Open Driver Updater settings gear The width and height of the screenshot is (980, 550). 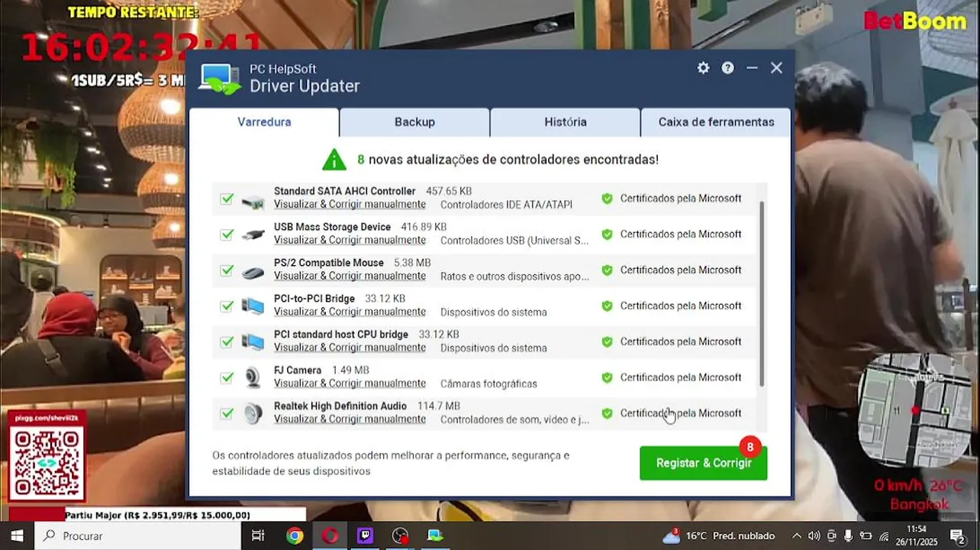click(703, 68)
